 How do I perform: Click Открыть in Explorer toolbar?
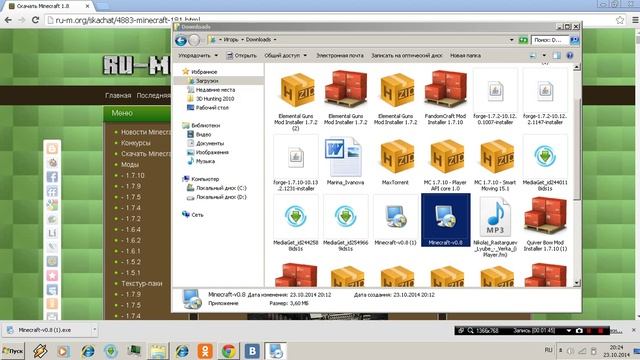pos(242,56)
